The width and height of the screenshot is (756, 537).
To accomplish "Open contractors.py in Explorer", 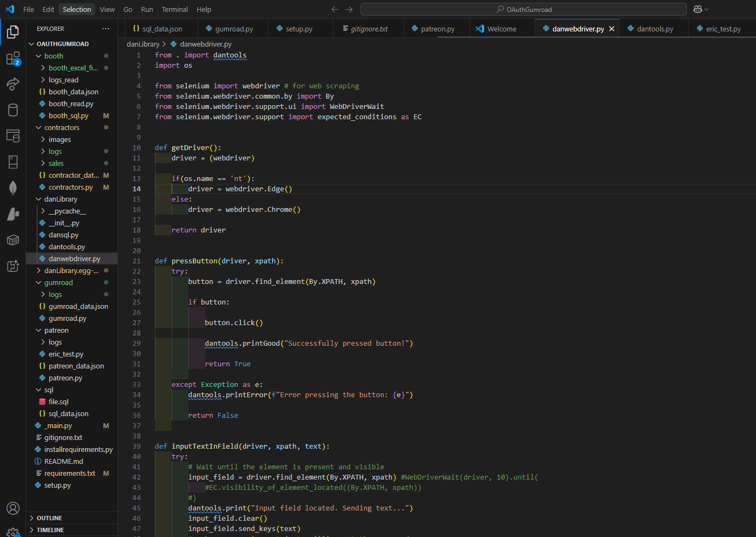I will click(x=71, y=187).
